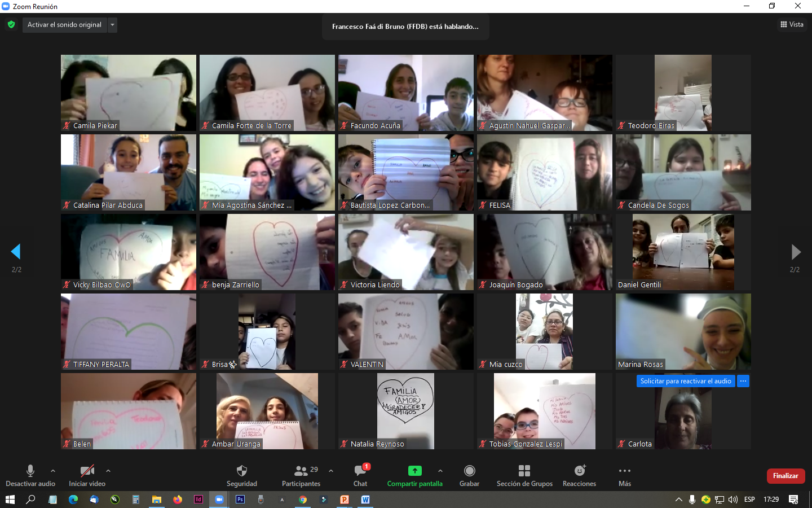Click the name label Catalina Pilar Abduca
Viewport: 812px width, 508px height.
click(x=108, y=205)
